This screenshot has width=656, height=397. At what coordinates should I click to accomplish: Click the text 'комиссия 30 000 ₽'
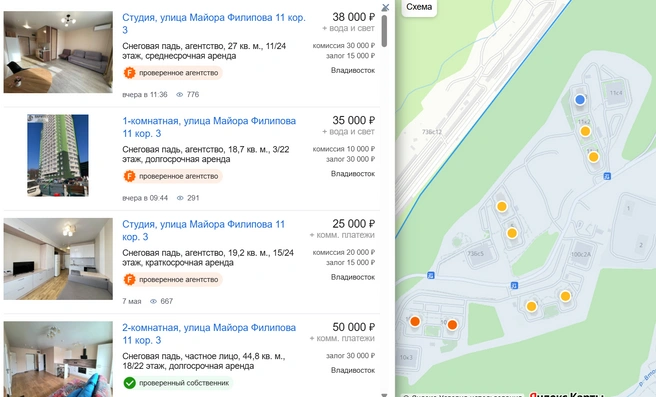(344, 46)
